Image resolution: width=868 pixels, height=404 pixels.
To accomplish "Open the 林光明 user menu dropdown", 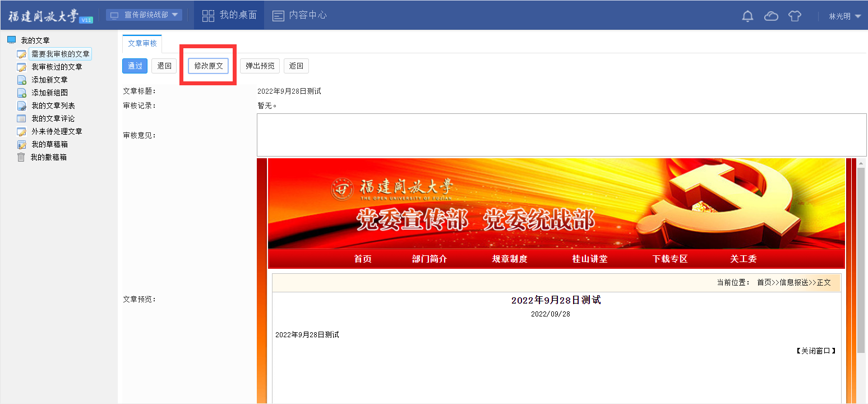I will (844, 16).
